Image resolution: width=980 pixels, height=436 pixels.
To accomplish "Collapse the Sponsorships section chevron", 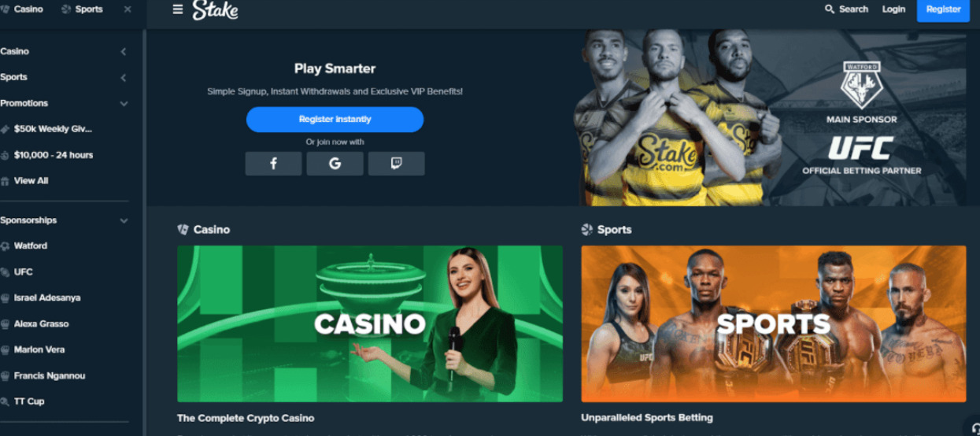I will point(124,221).
